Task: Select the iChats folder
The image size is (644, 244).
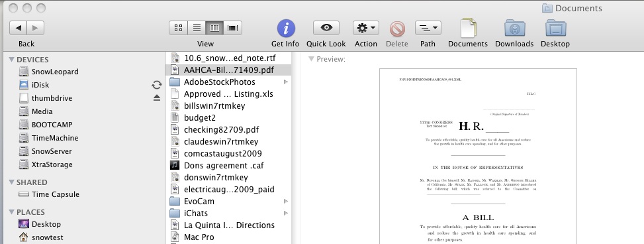Action: pyautogui.click(x=229, y=213)
